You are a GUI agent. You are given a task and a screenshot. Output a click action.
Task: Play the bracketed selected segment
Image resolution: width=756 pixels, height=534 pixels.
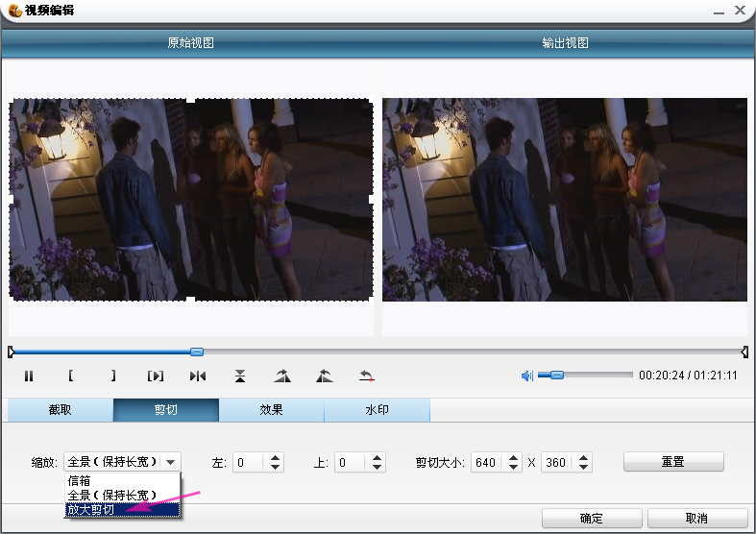click(156, 376)
